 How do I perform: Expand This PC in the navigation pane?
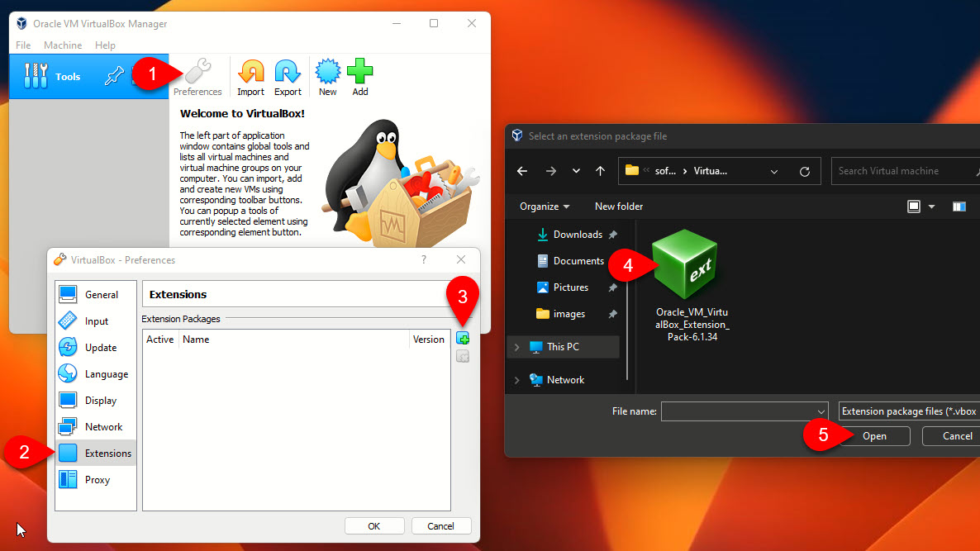(x=518, y=347)
